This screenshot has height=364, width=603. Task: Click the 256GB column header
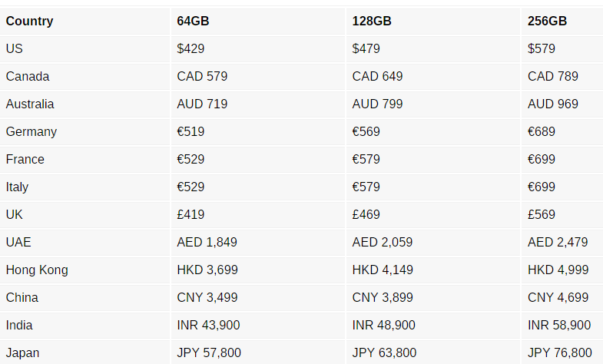[x=547, y=22]
